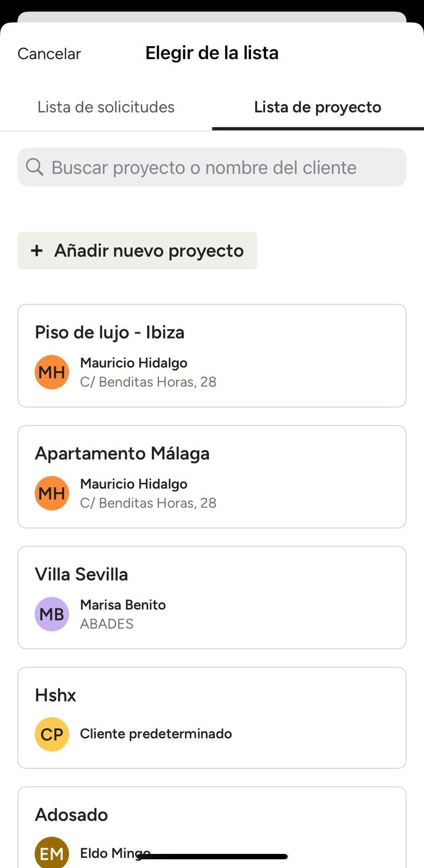Tap Cliente predeterminado client name
This screenshot has width=424, height=868.
pos(156,734)
